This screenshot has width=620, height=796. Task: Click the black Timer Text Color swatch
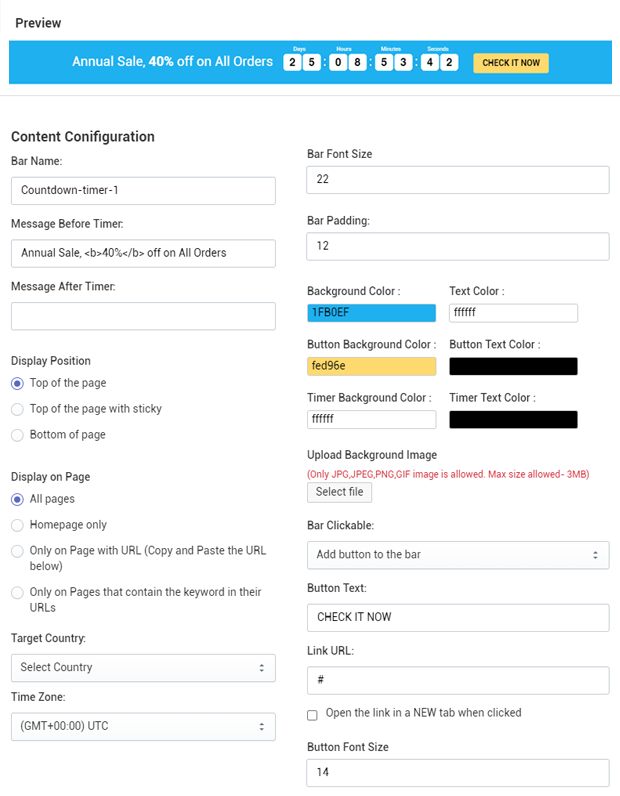(x=513, y=419)
